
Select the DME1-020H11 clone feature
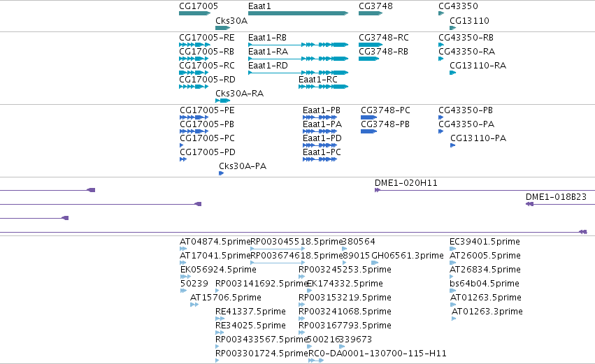coord(485,190)
